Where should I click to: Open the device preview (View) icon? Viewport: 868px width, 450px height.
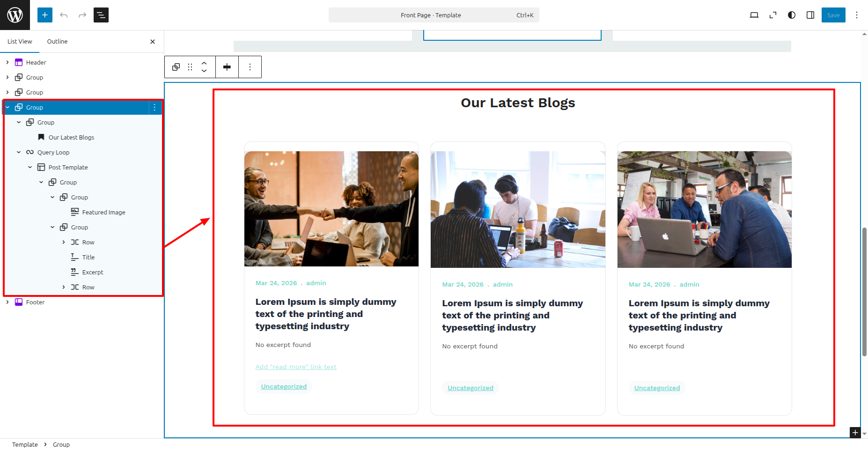coord(754,15)
